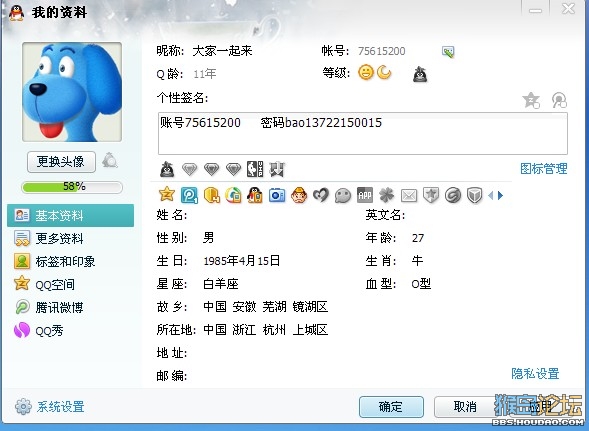Click the edit nickname icon beside account number

click(448, 51)
